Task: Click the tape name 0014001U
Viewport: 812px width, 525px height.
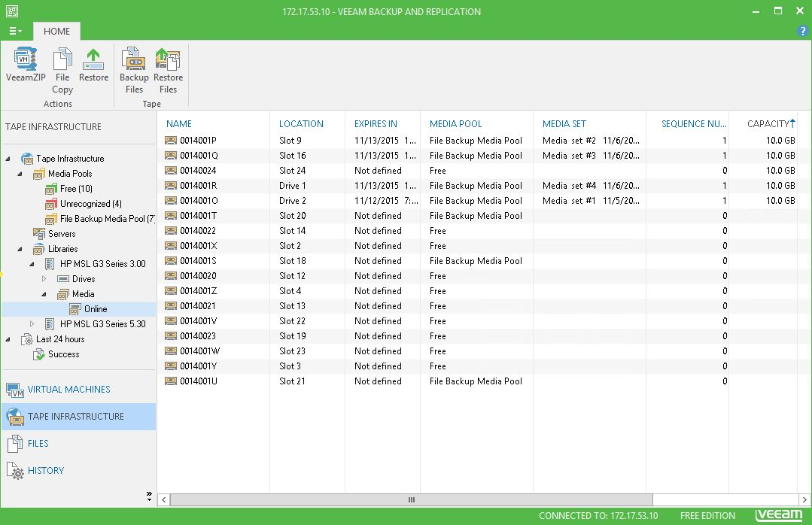Action: tap(199, 381)
